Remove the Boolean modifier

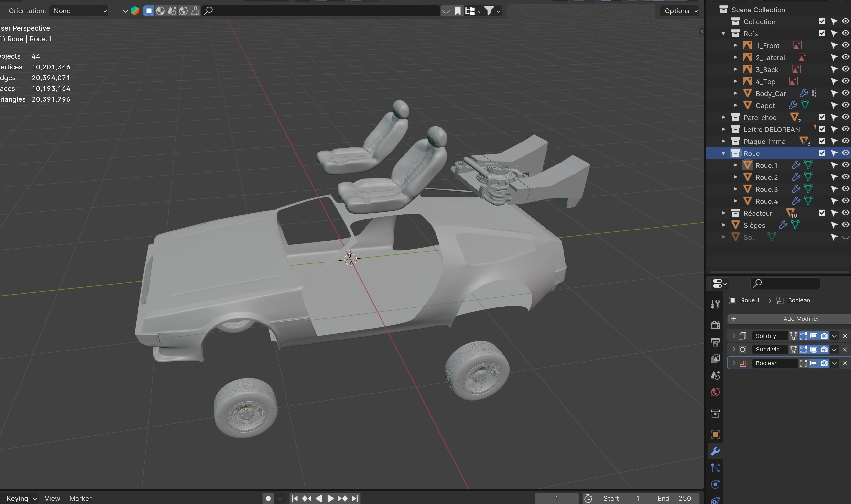[845, 363]
